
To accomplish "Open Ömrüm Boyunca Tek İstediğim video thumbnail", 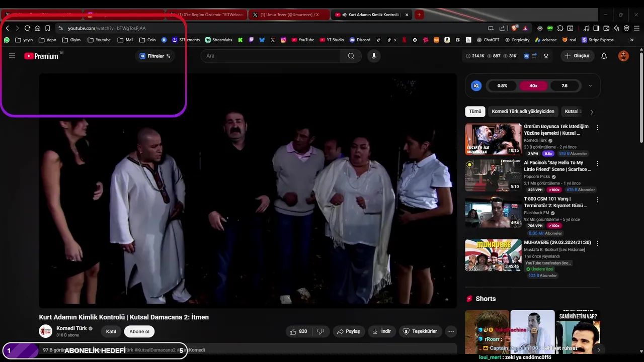I will (493, 139).
